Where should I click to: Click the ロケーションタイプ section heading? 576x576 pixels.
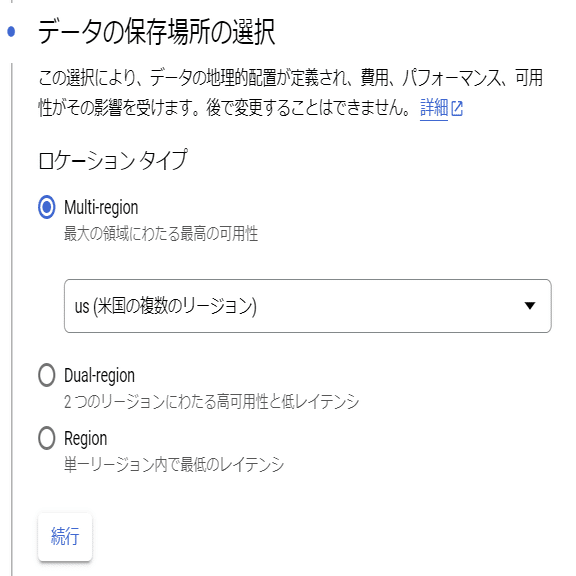pos(113,160)
